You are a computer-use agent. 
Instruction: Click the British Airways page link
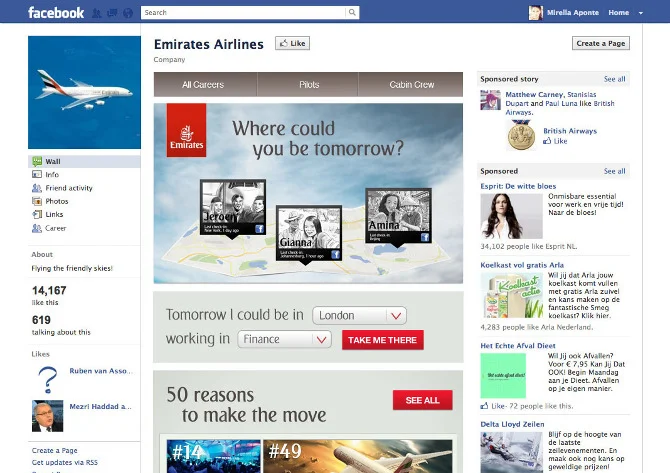570,131
